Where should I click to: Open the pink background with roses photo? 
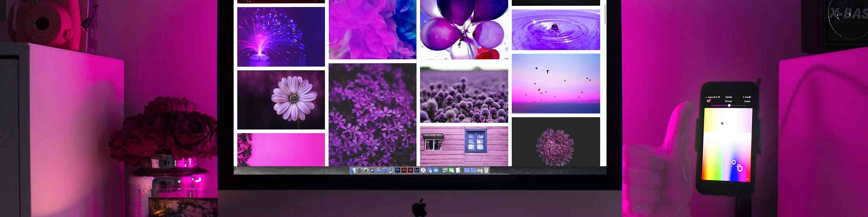pyautogui.click(x=281, y=150)
